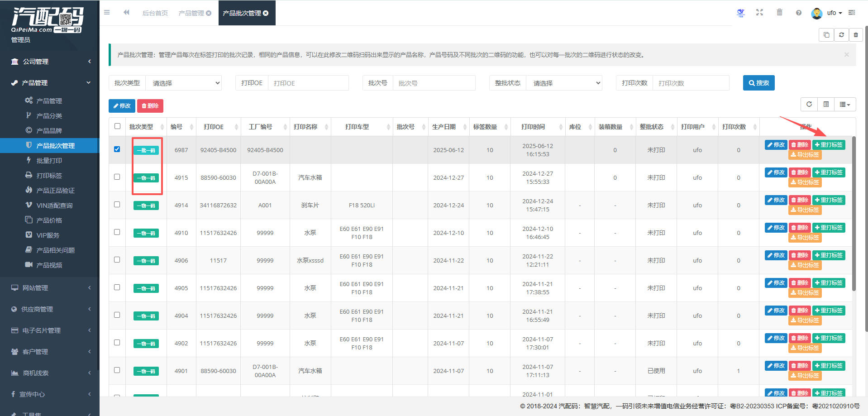Click the toggle view icon beside table refresh
This screenshot has height=416, width=868.
(x=826, y=105)
